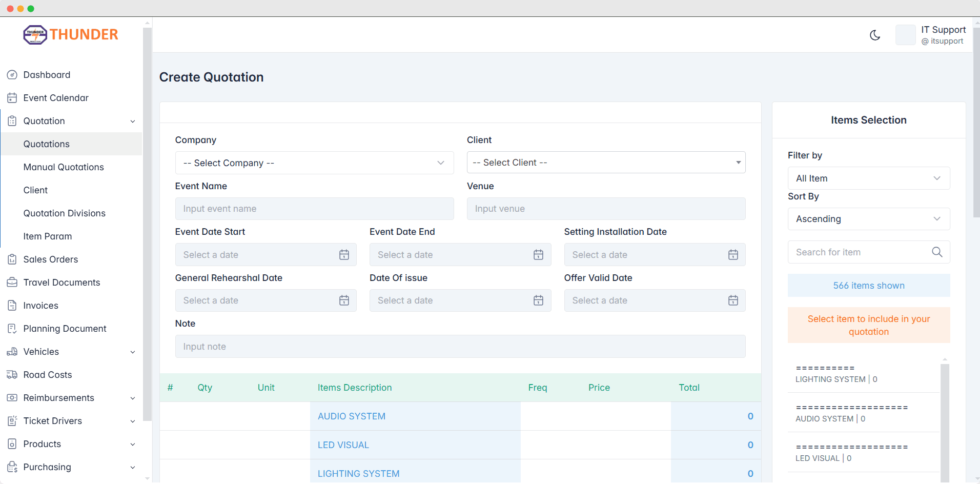
Task: Open calendar icon for Setting Installation Date
Action: [x=733, y=255]
